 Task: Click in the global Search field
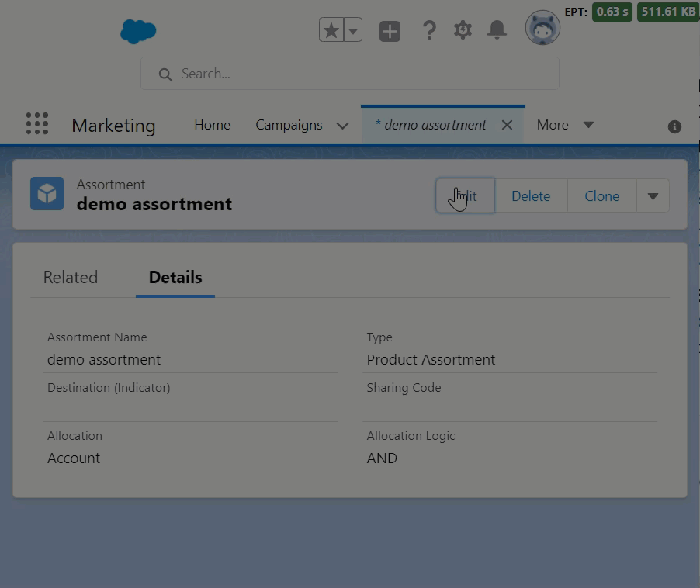pos(349,74)
